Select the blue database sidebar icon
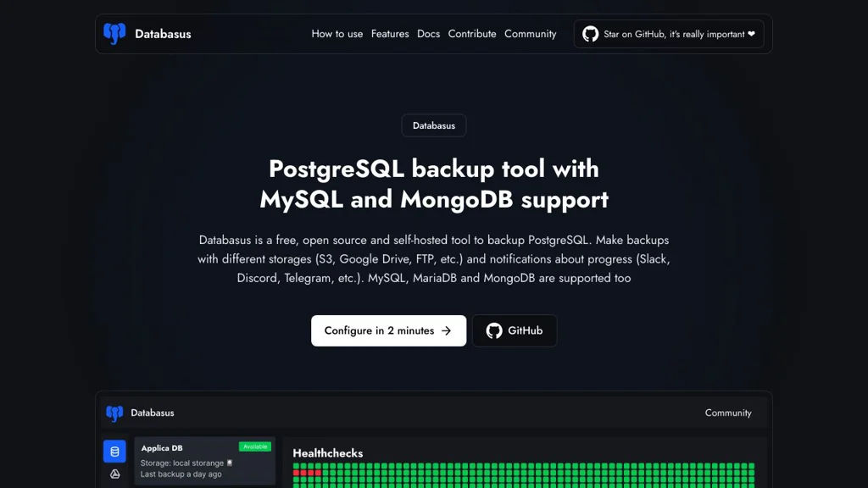The width and height of the screenshot is (868, 488). 114,452
